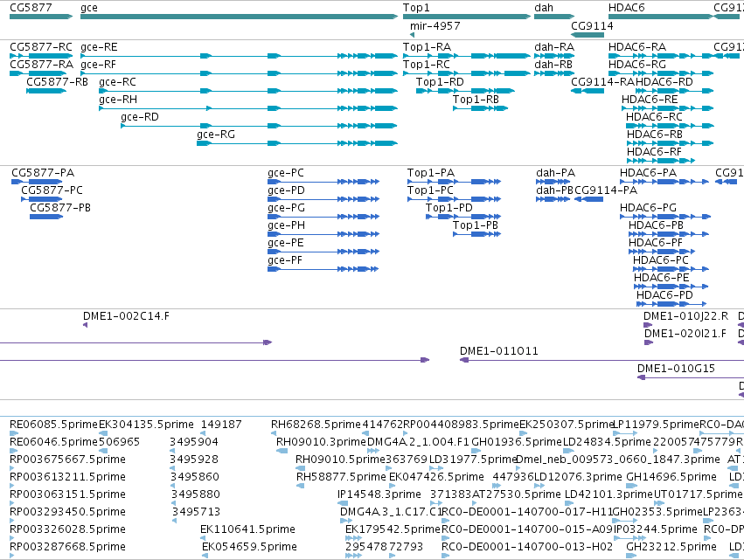Viewport: 744px width, 560px height.
Task: Click the CG5877-RC transcript
Action: point(41,56)
